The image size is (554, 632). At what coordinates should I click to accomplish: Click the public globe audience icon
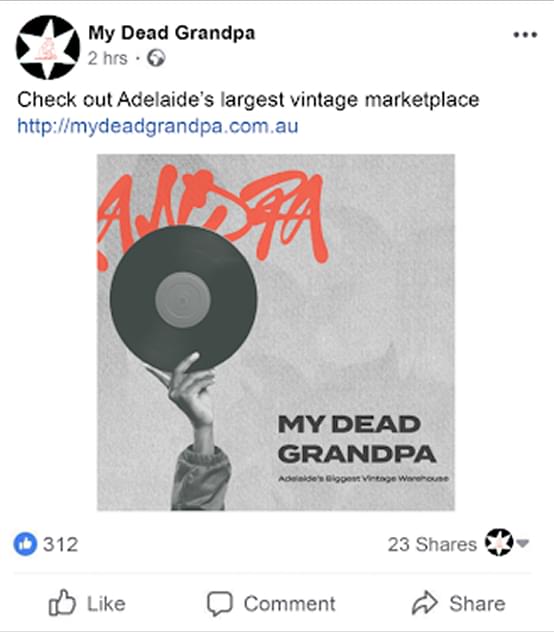156,58
